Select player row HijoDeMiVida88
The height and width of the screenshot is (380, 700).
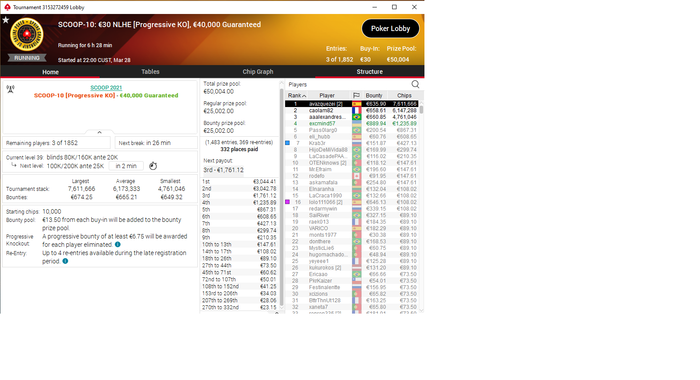coord(351,150)
